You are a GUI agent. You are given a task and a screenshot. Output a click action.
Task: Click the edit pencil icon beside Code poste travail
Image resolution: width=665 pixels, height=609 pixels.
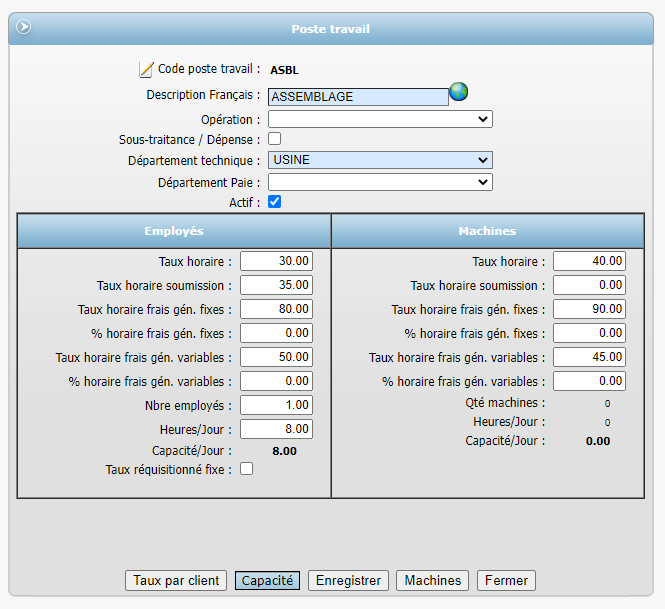(146, 70)
